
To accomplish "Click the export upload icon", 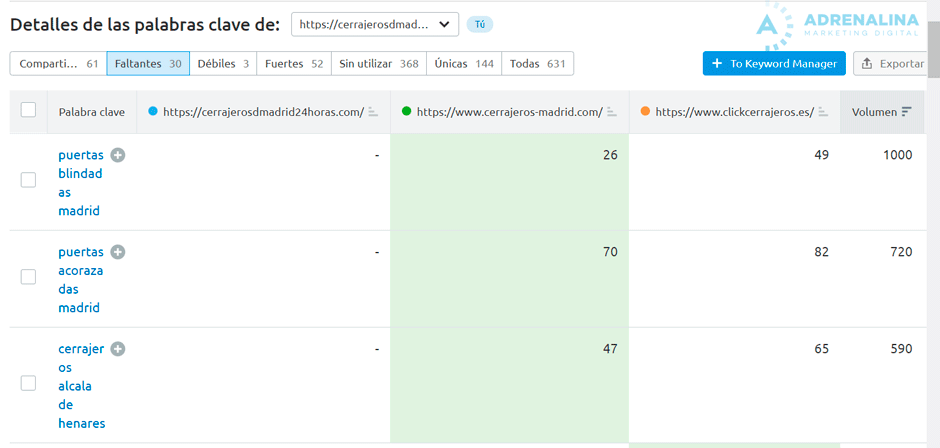I will tap(866, 64).
